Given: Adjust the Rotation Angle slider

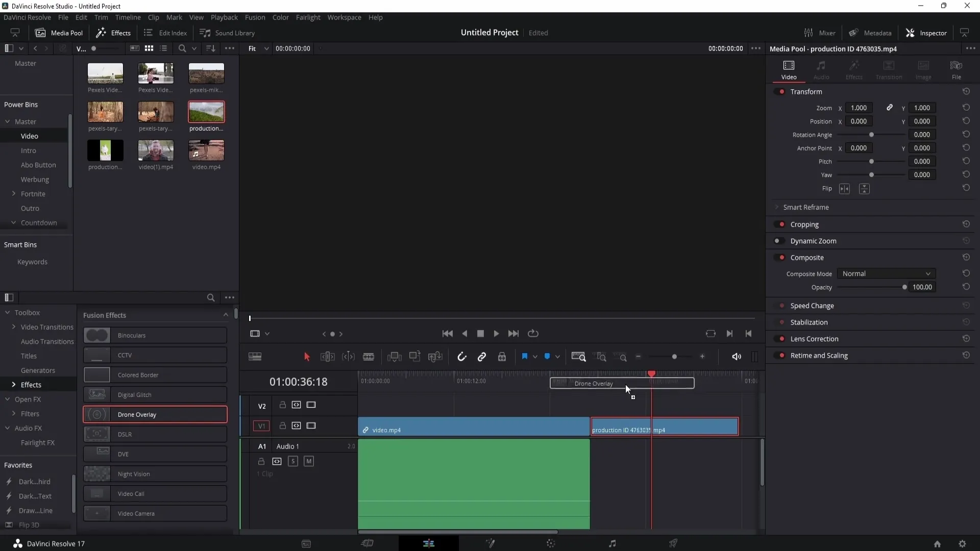Looking at the screenshot, I should (871, 135).
